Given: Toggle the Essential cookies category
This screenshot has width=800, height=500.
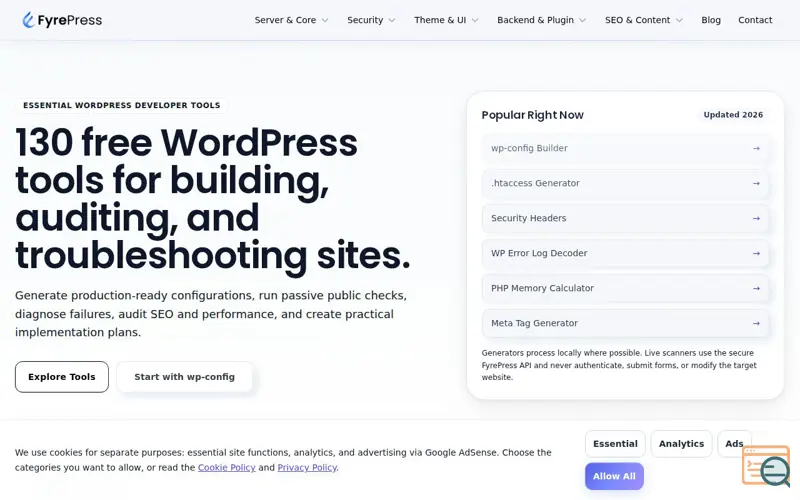Looking at the screenshot, I should point(615,444).
